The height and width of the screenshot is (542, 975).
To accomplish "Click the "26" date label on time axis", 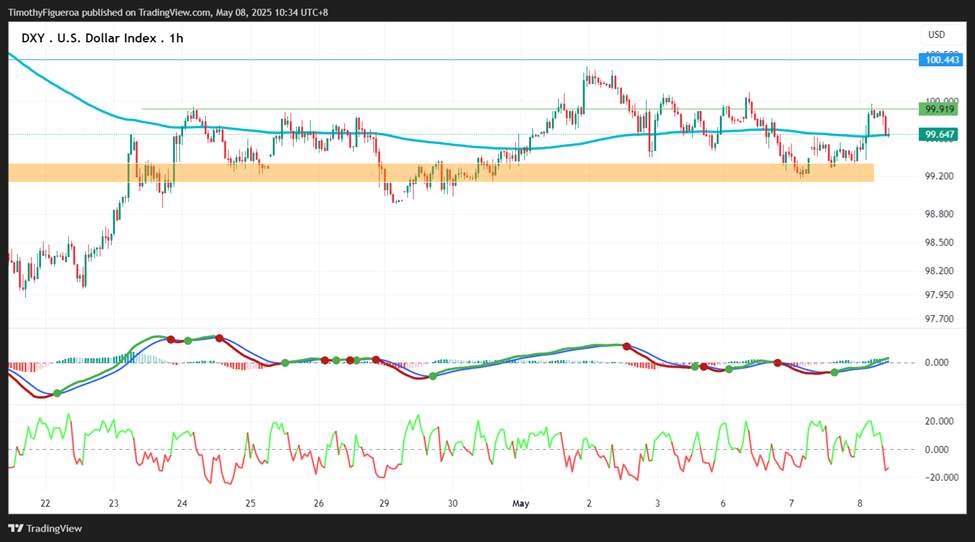I will point(318,503).
